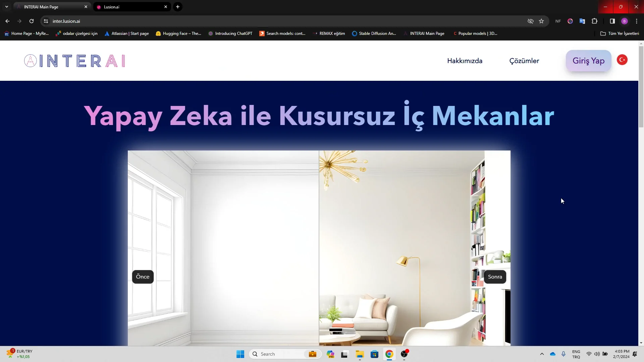Open the Chrome three-dot menu
This screenshot has width=644, height=362.
[x=637, y=21]
